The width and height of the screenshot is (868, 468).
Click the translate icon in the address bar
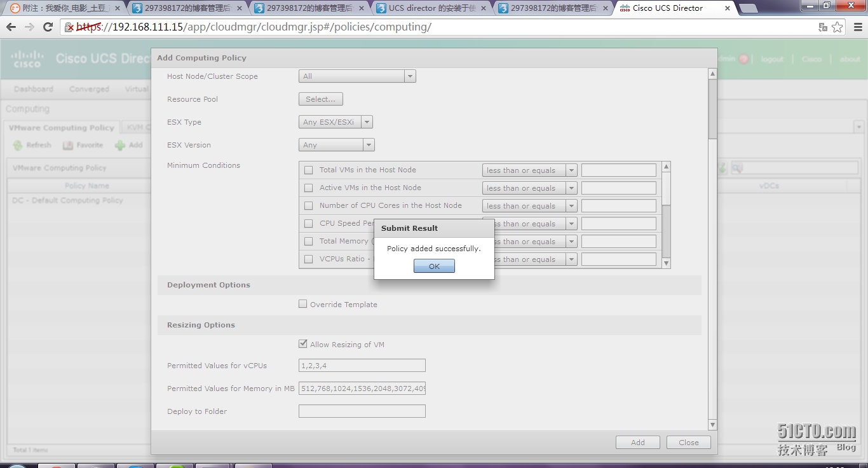pyautogui.click(x=823, y=27)
